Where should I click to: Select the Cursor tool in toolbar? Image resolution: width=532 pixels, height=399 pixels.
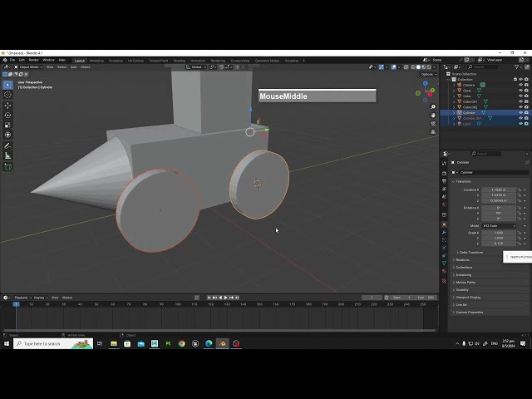pyautogui.click(x=7, y=95)
